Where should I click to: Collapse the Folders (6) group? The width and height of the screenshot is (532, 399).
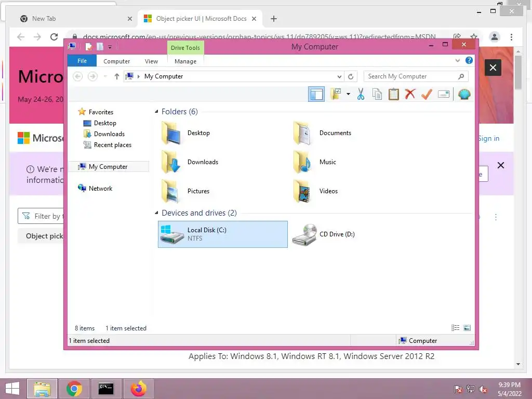point(156,111)
